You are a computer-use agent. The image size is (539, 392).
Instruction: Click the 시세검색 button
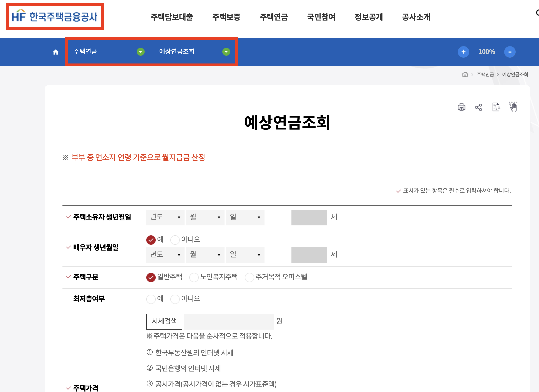pos(164,322)
